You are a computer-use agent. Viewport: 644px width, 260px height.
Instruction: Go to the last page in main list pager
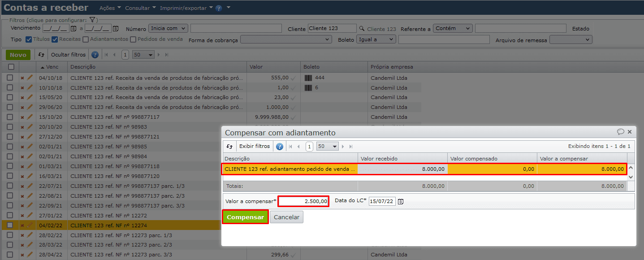167,55
